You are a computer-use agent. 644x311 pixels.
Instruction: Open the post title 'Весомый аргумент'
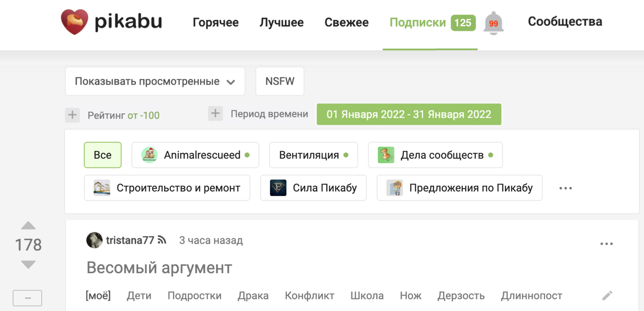[159, 268]
